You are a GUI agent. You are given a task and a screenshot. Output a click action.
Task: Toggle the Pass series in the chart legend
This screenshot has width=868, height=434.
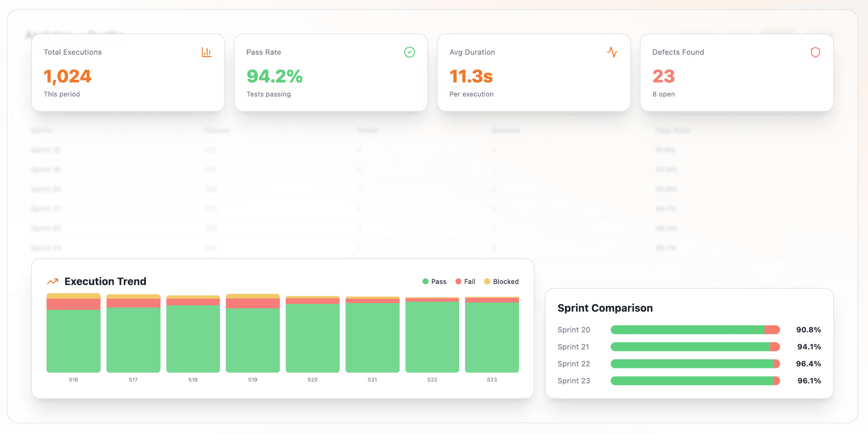coord(425,281)
